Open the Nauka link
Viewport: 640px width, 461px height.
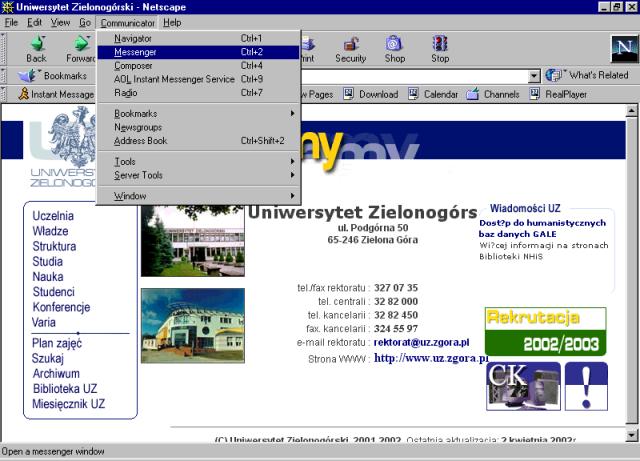click(x=48, y=276)
